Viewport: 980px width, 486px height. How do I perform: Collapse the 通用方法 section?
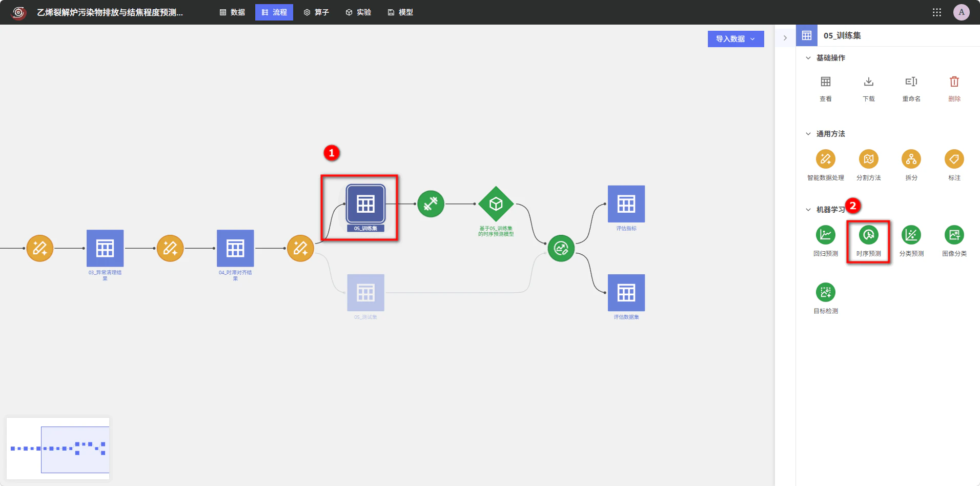click(808, 134)
